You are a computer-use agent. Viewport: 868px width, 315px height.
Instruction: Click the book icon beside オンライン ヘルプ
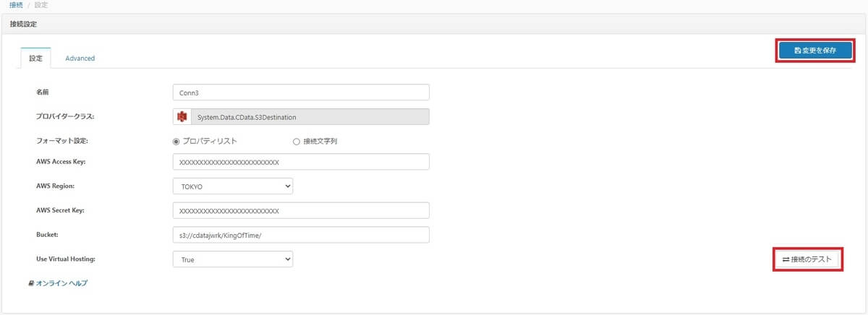(31, 283)
